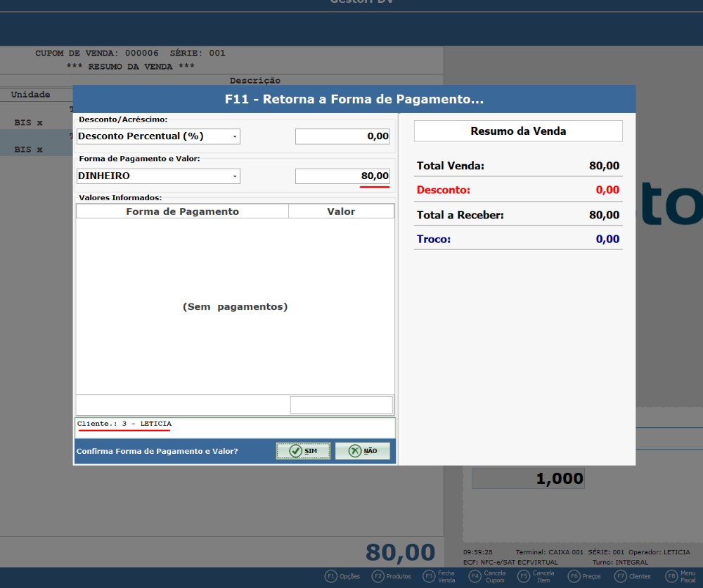Screen dimensions: 703x588
Task: Click the F11 - Retorna a Forma de Pagamento title
Action: pyautogui.click(x=354, y=99)
